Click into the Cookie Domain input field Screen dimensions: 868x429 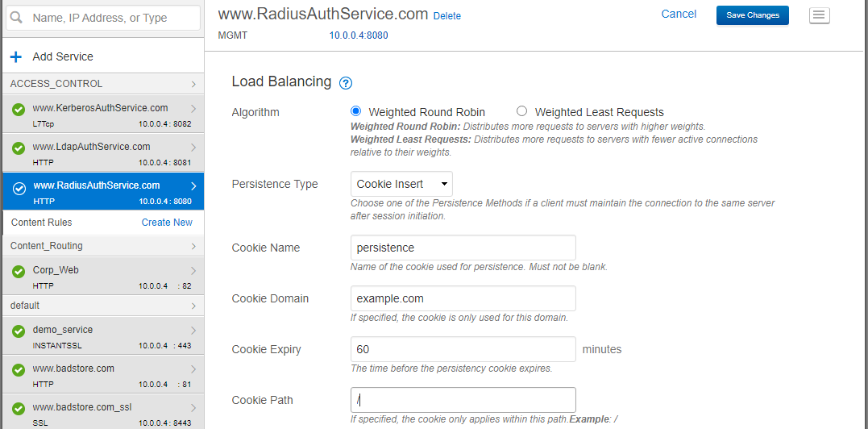463,298
